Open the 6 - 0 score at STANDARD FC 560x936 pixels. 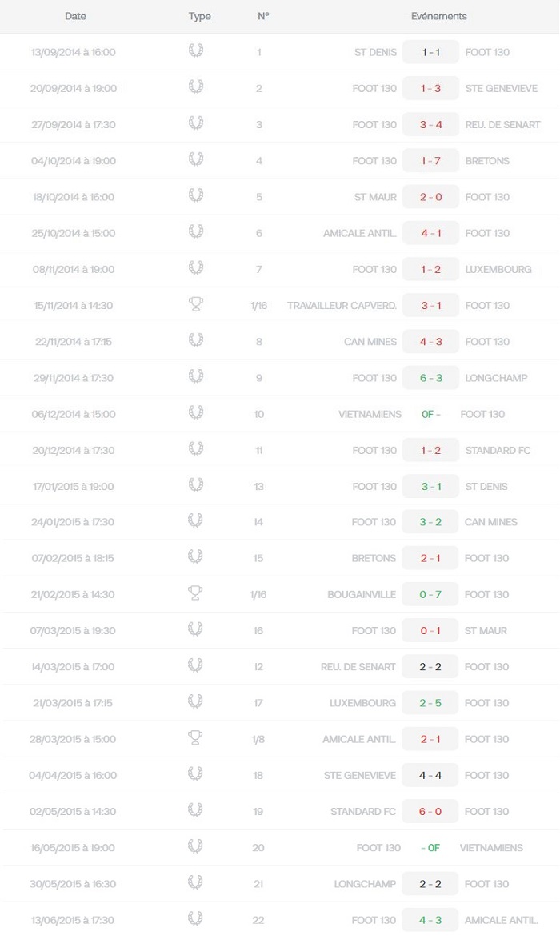coord(430,812)
